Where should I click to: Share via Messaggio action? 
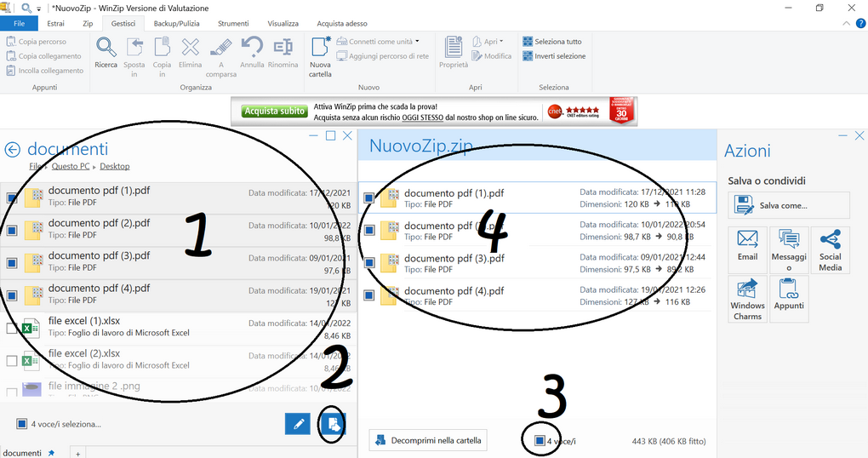(x=789, y=250)
